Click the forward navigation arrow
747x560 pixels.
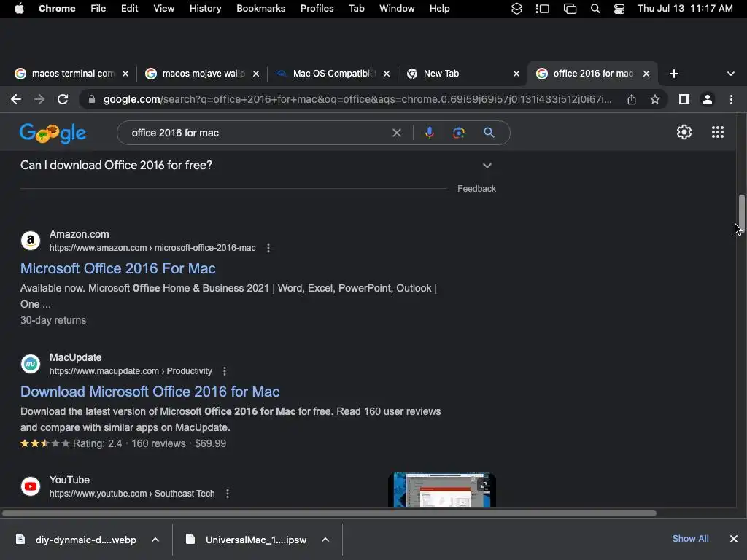(39, 99)
